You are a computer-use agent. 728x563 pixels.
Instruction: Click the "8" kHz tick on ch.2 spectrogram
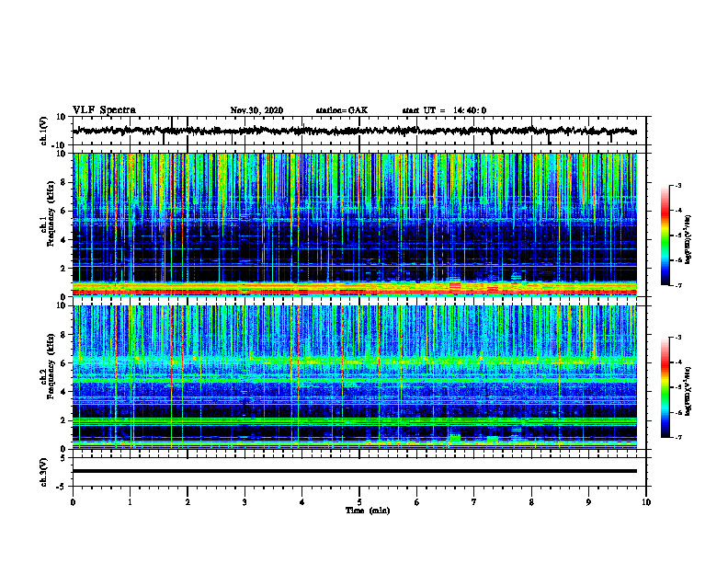63,335
